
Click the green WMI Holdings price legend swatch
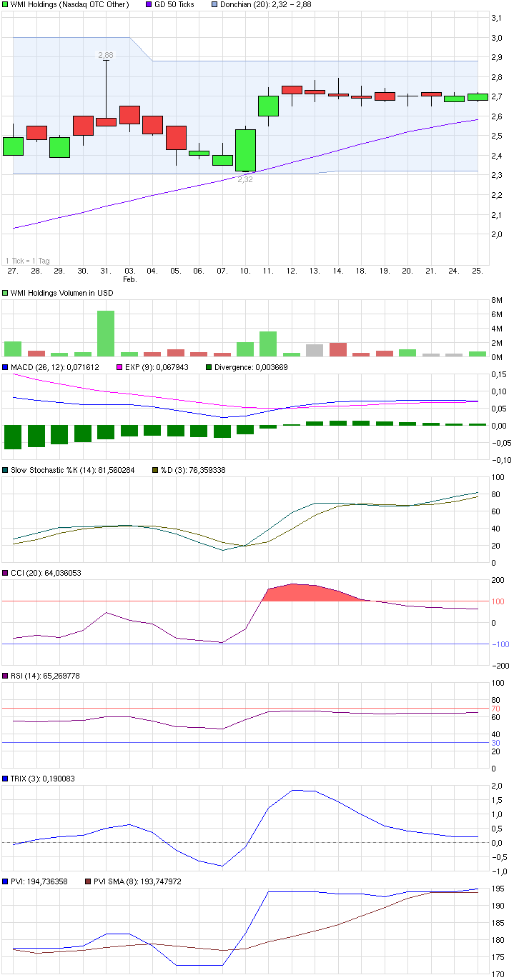(x=6, y=4)
